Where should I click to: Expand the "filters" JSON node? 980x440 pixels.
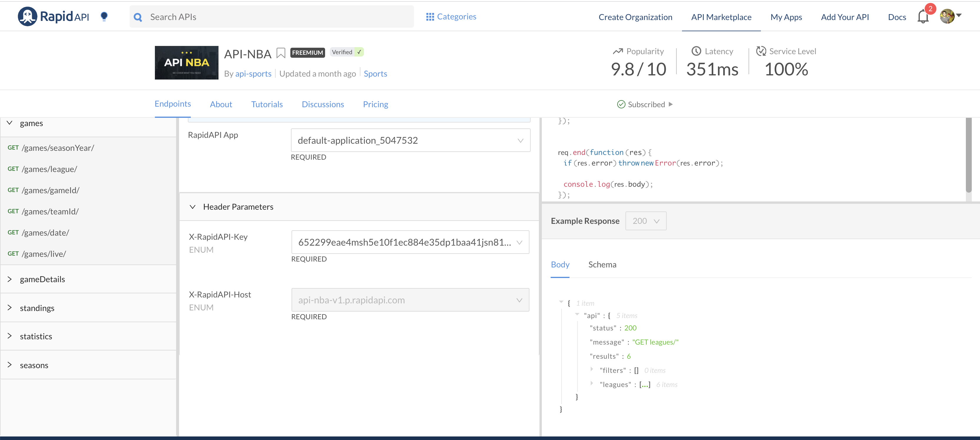592,369
